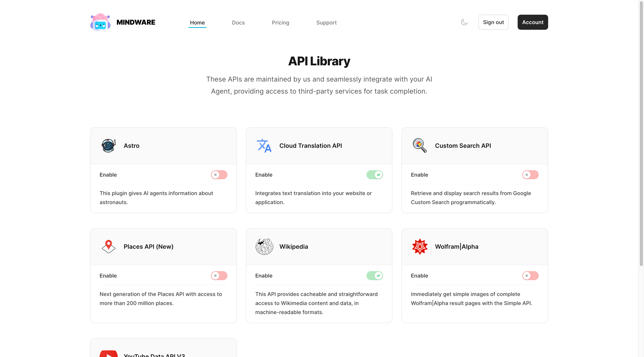The height and width of the screenshot is (357, 644).
Task: Click the Wolfram|Alpha red star icon
Action: click(x=420, y=246)
